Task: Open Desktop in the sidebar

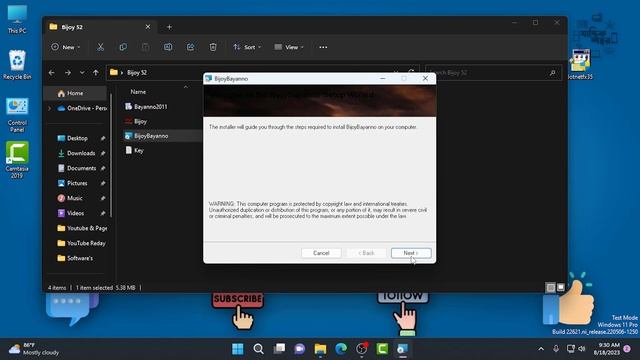Action: point(78,138)
